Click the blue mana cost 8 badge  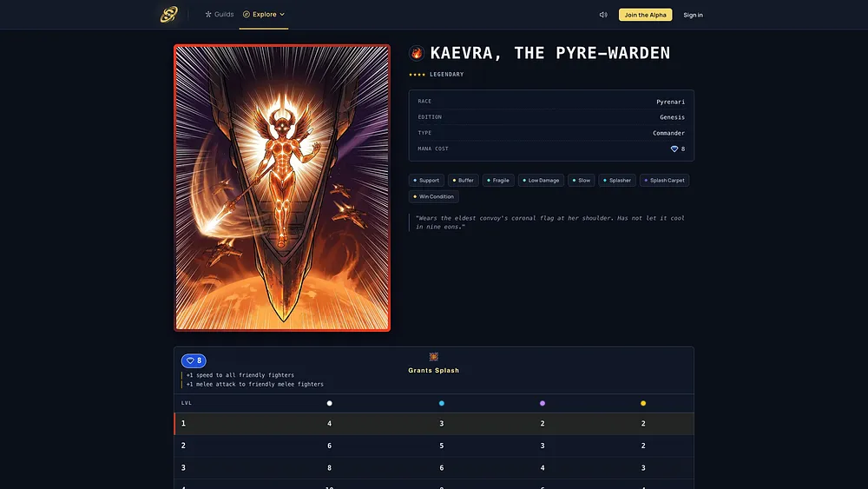click(194, 360)
